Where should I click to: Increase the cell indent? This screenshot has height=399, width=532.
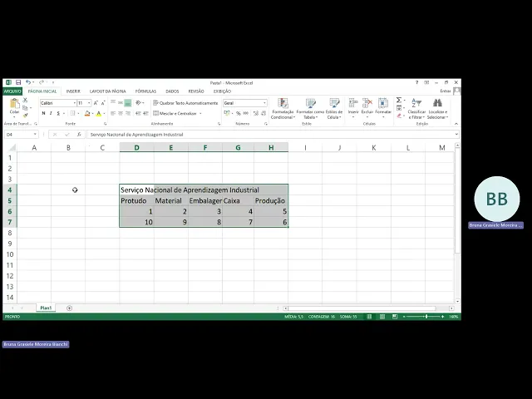pos(145,113)
